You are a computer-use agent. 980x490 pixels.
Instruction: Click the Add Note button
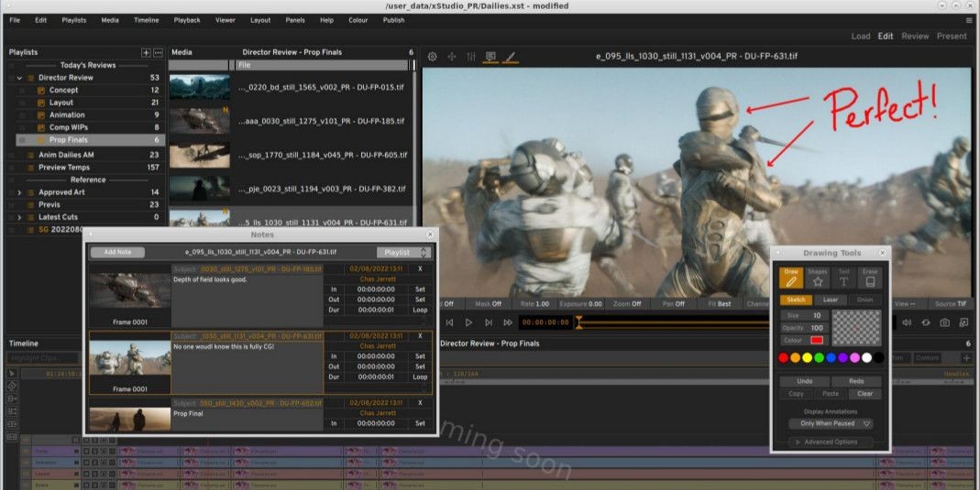tap(117, 252)
